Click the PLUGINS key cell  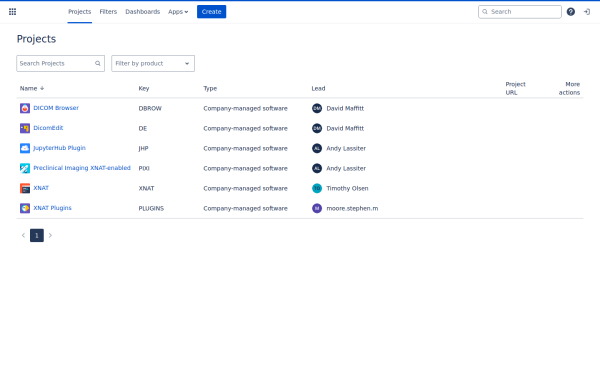tap(151, 208)
